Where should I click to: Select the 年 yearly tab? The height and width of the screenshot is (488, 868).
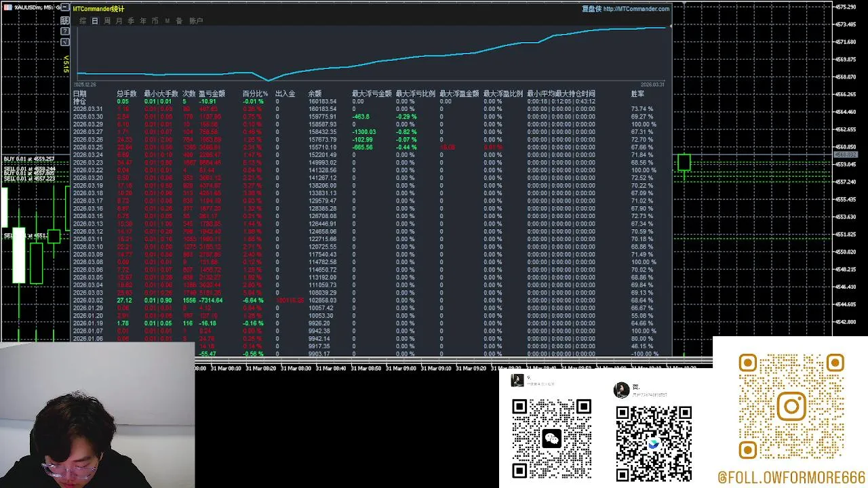(143, 21)
